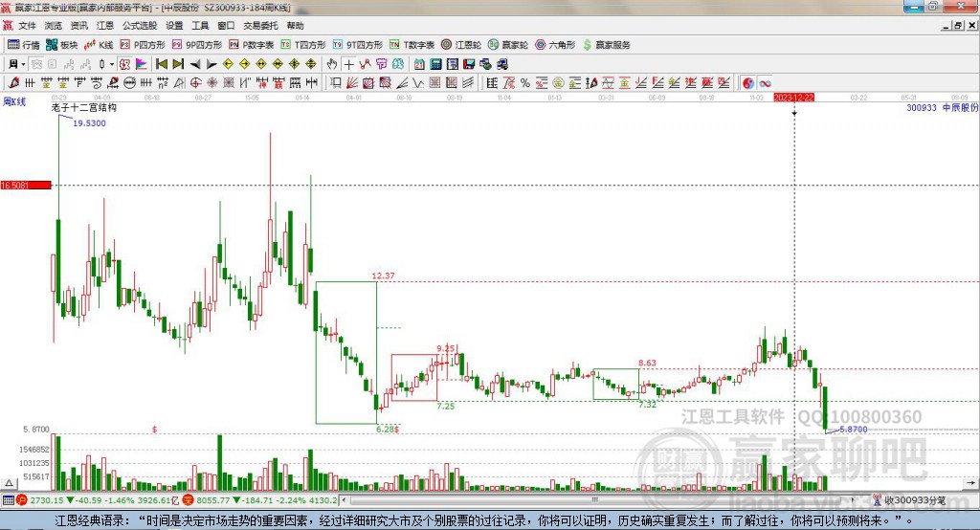Jump to first bar icon
Viewport: 980px width, 530px height.
162,64
